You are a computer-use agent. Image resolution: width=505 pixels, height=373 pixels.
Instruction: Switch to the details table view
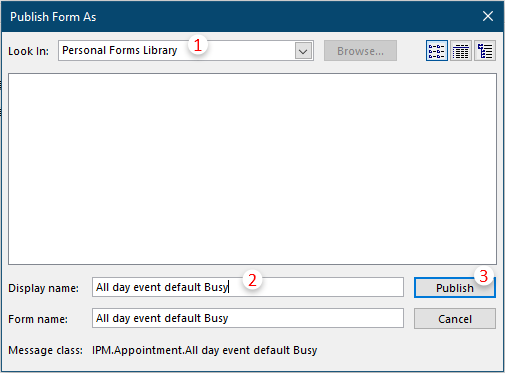coord(461,51)
